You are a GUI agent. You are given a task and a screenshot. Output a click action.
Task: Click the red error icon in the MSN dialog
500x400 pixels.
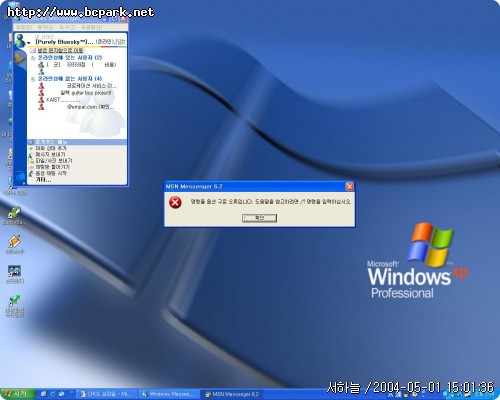click(x=175, y=202)
